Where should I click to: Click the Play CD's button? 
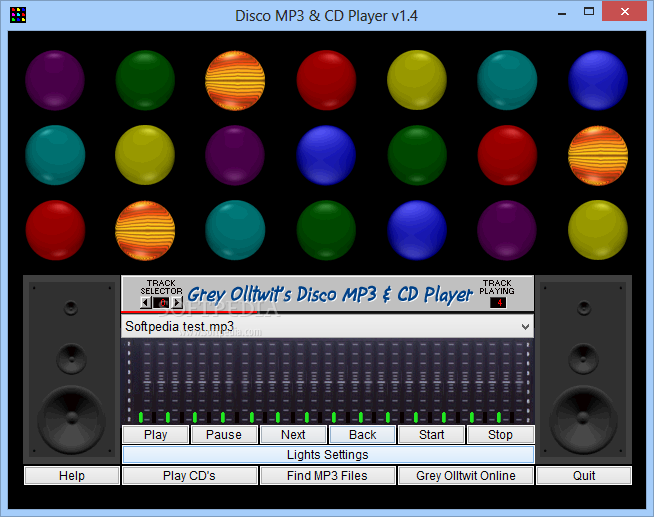(189, 476)
